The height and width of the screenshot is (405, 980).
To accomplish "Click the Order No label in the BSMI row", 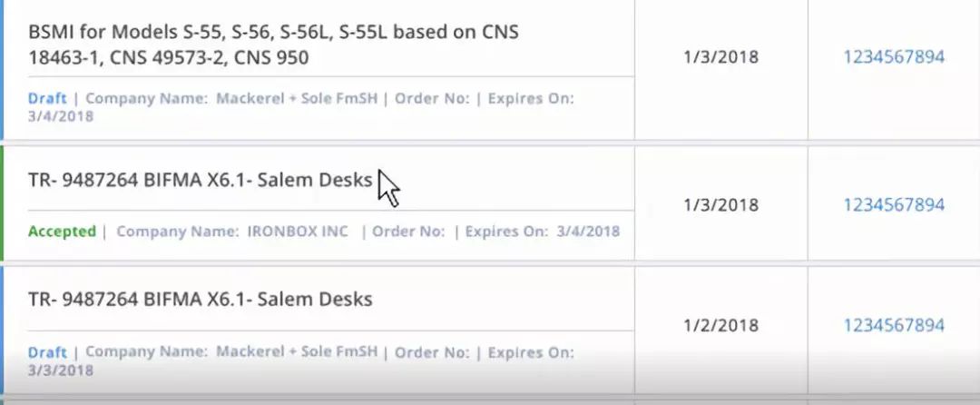I will pos(431,99).
